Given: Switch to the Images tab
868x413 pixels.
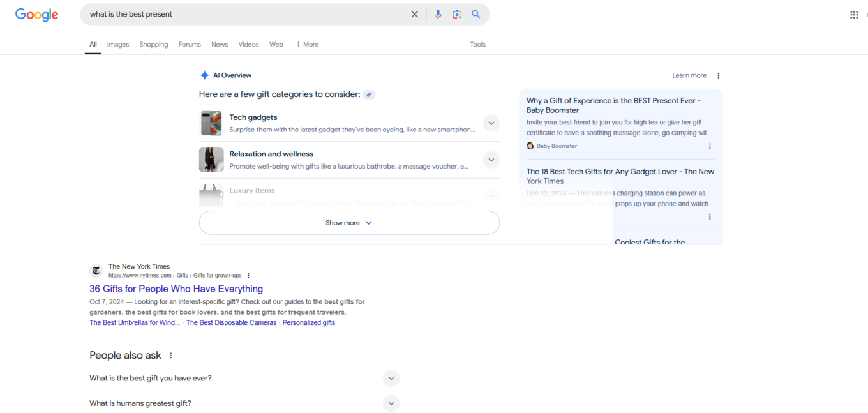Looking at the screenshot, I should 117,44.
